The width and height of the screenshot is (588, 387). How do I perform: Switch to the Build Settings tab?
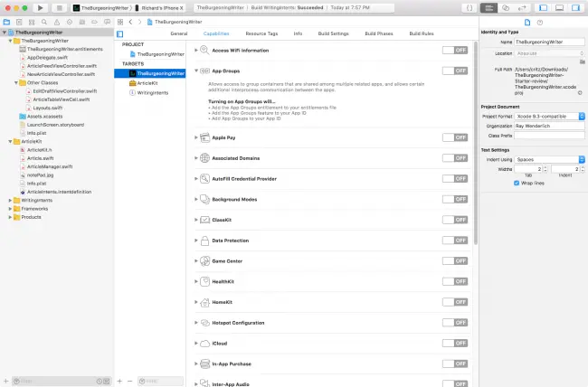point(334,33)
